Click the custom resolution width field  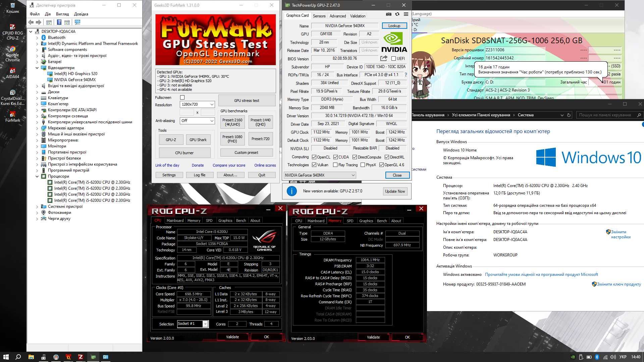pos(187,112)
